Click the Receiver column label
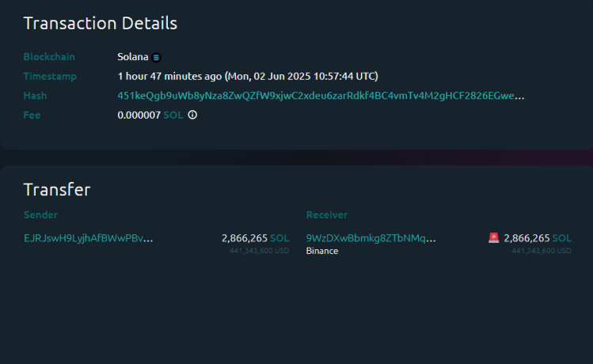The width and height of the screenshot is (593, 364). coord(327,214)
